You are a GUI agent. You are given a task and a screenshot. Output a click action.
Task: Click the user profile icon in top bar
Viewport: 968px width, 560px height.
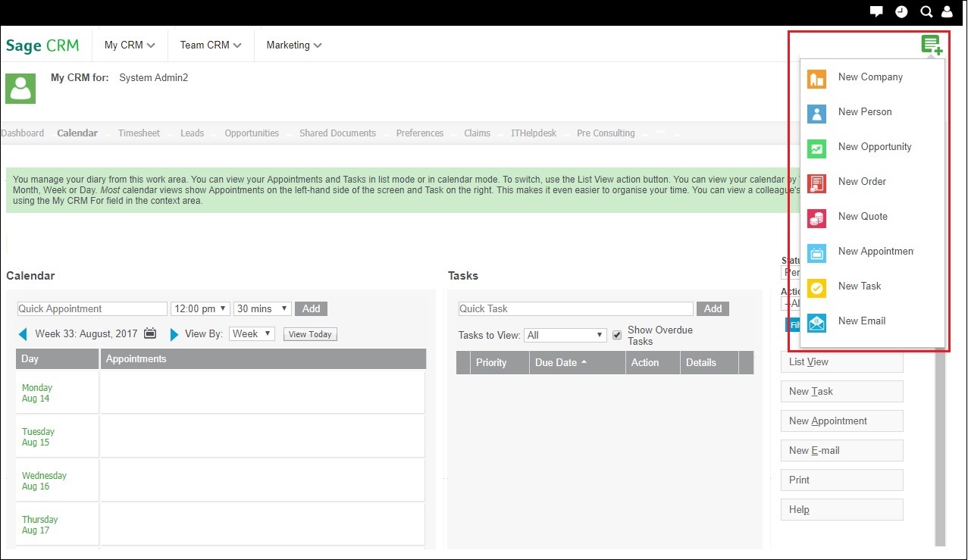click(947, 11)
